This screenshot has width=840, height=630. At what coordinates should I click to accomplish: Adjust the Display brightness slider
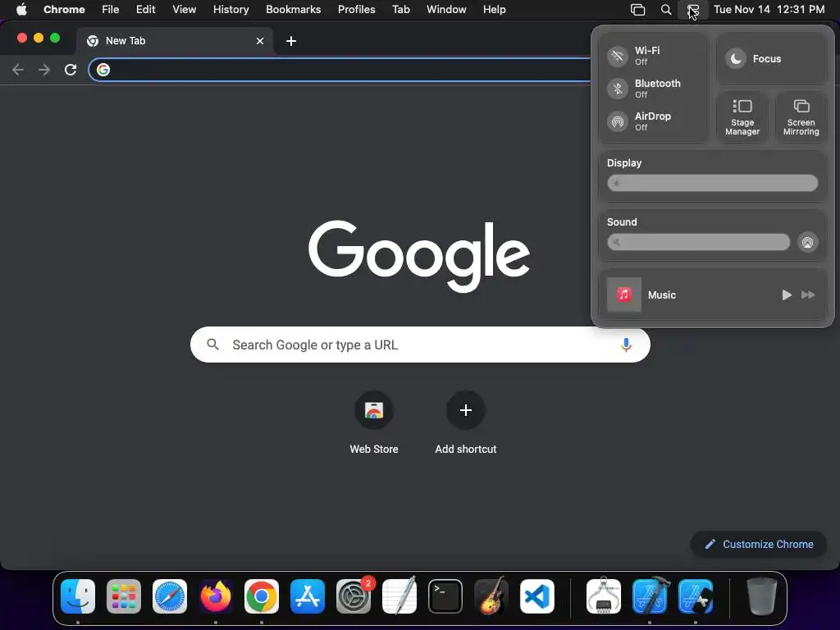(713, 183)
